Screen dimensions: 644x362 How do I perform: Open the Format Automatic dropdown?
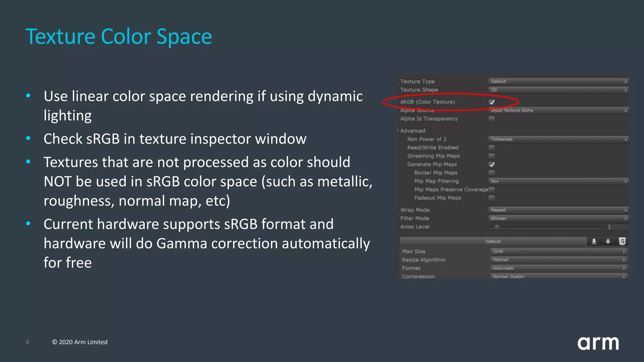(558, 268)
